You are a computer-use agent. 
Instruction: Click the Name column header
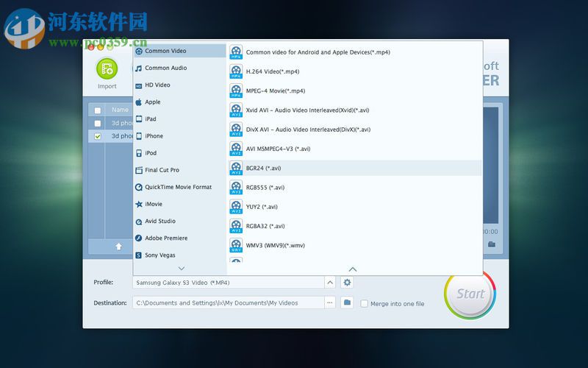pyautogui.click(x=120, y=110)
